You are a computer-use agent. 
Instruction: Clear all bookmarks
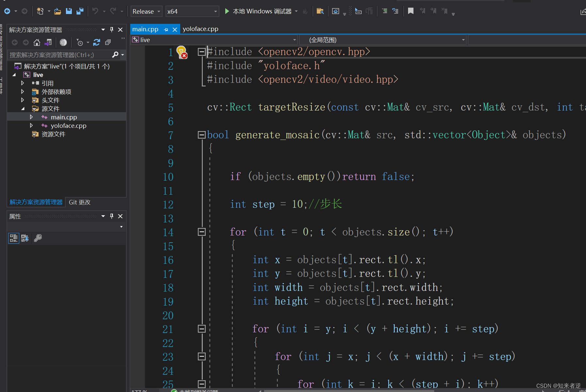click(445, 11)
